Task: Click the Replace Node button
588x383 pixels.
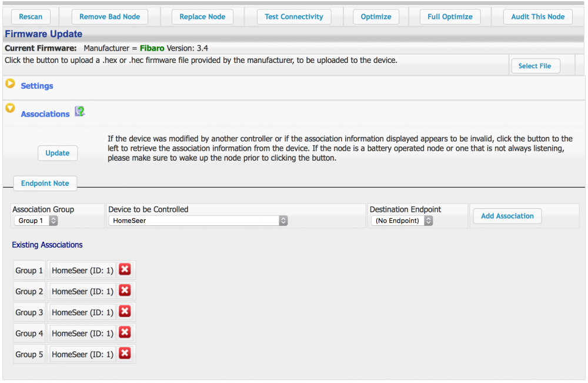Action: tap(202, 16)
